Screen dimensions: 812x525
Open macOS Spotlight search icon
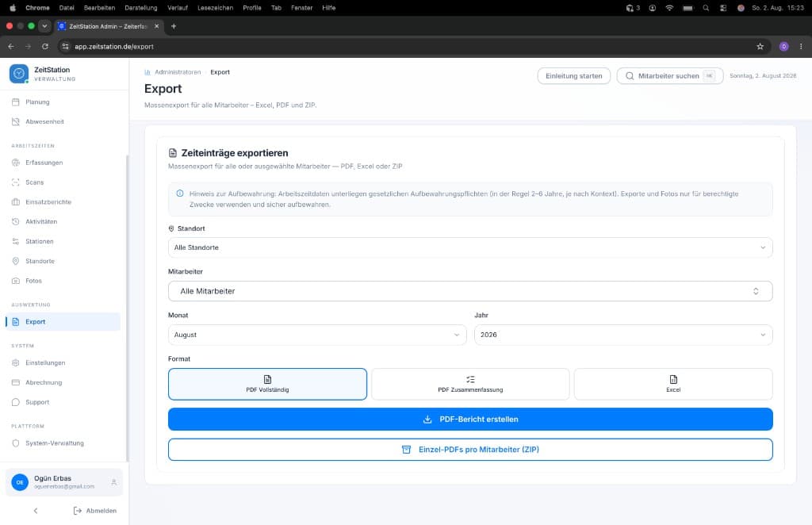coord(706,8)
